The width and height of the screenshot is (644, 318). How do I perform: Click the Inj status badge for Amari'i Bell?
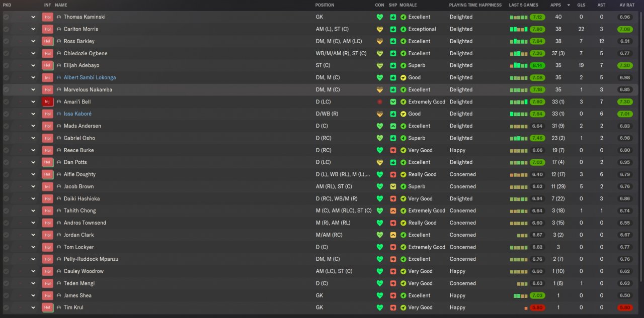coord(48,102)
